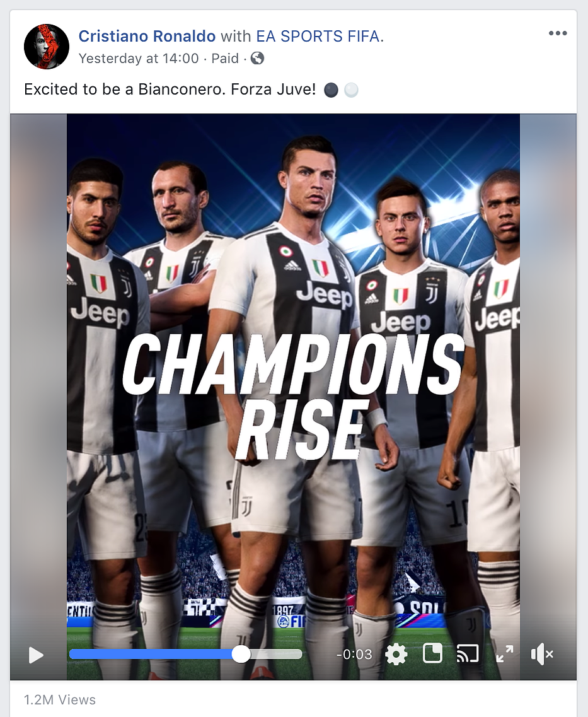Expand video to fullscreen
Viewport: 588px width, 717px height.
(505, 654)
